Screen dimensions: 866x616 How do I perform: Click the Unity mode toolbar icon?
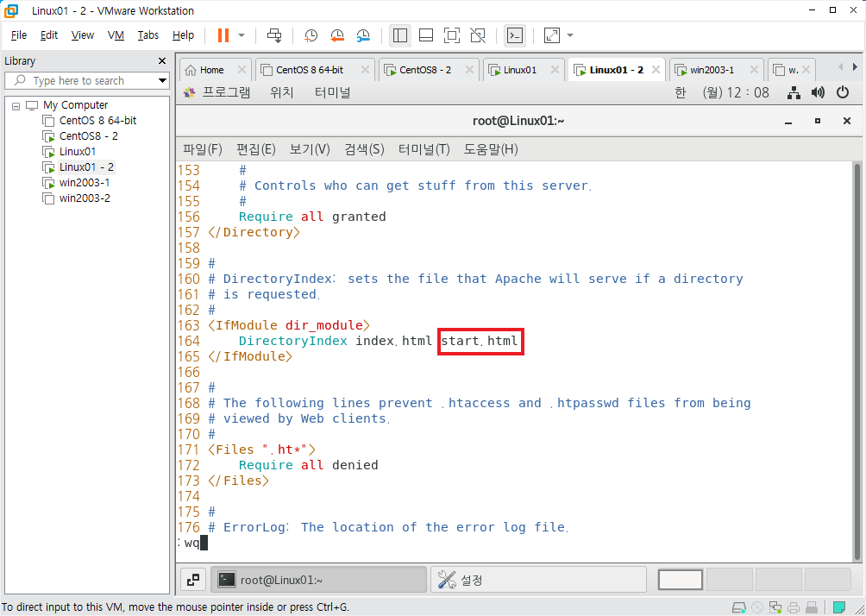(x=478, y=35)
